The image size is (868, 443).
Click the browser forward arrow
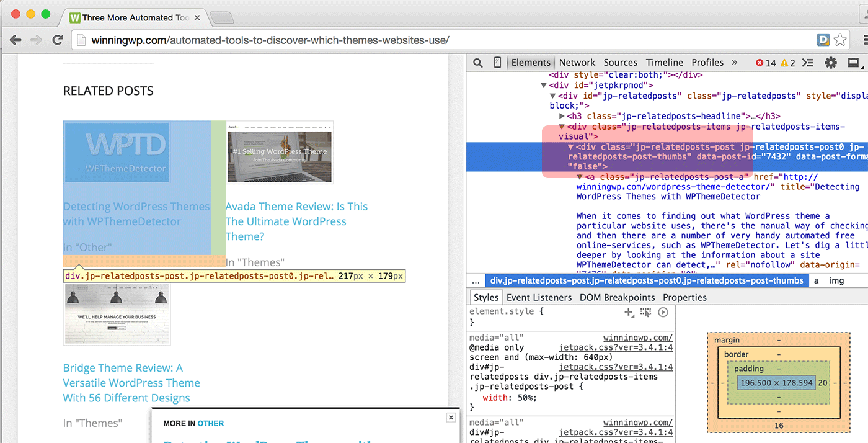[36, 40]
